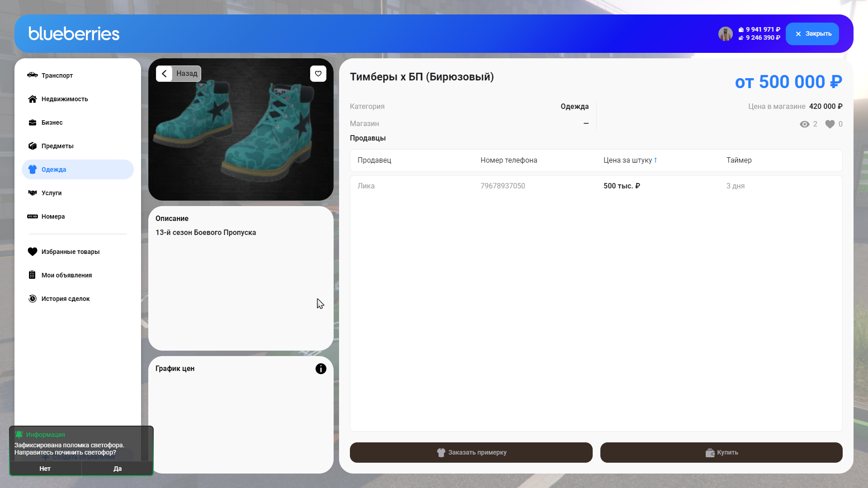Click the heart icon beside Избранные товары
The height and width of the screenshot is (488, 868).
[x=33, y=252]
